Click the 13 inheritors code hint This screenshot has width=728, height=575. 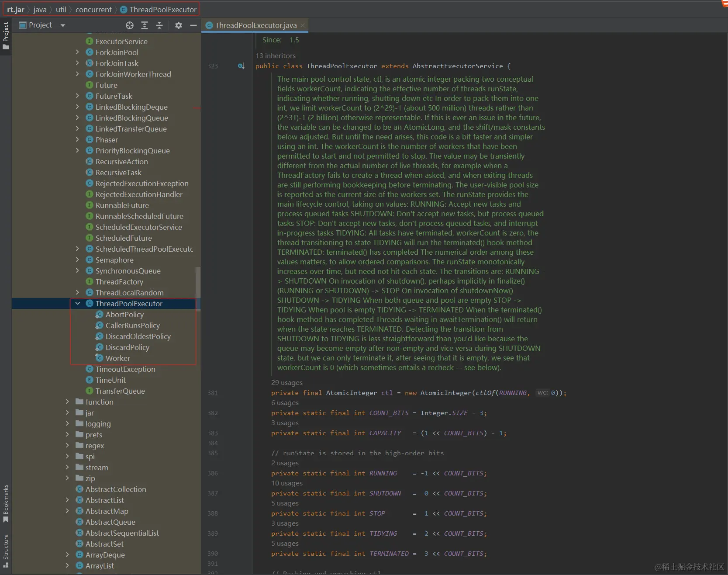(x=276, y=55)
